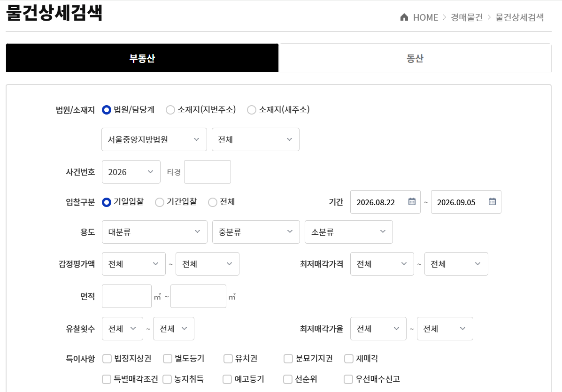Check the 선순위 checkbox
Image resolution: width=562 pixels, height=392 pixels.
288,379
